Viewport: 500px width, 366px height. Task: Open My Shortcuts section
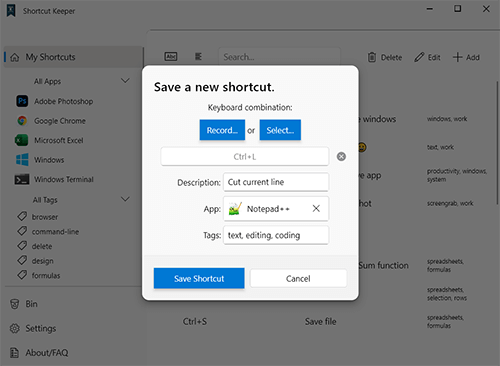pyautogui.click(x=73, y=57)
